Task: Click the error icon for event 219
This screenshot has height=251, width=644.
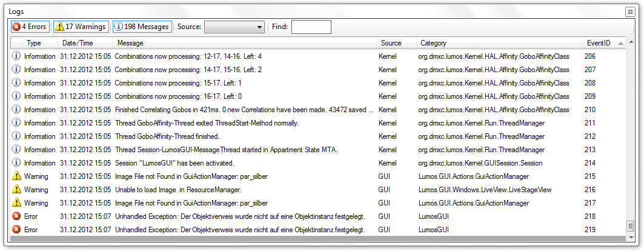Action: point(16,230)
